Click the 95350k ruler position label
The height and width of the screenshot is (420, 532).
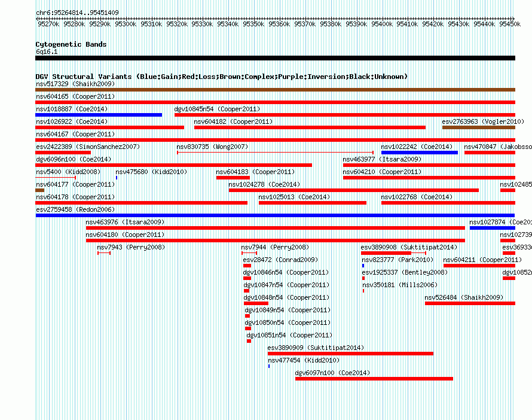coord(253,24)
